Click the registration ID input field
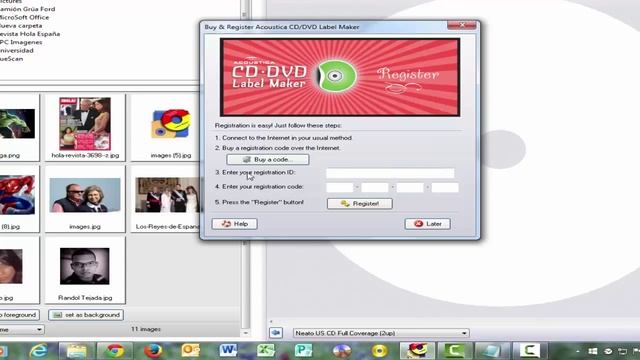 [390, 173]
